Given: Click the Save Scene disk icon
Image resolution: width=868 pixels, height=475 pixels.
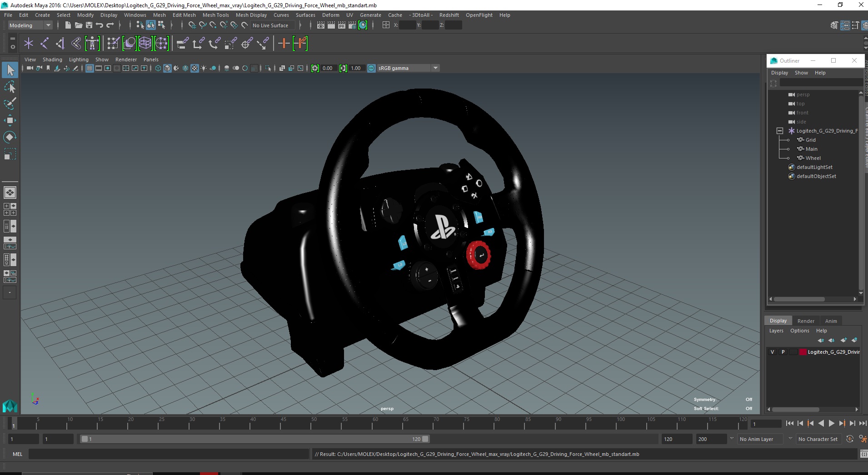Looking at the screenshot, I should [x=89, y=25].
